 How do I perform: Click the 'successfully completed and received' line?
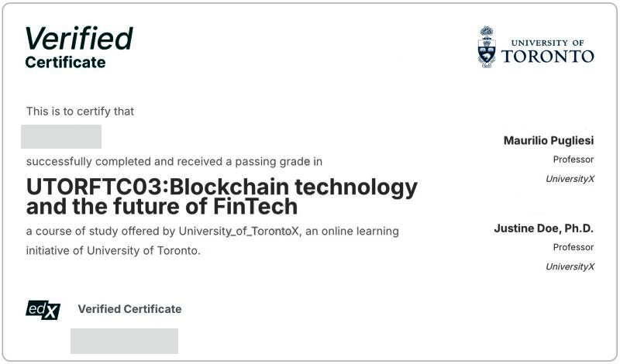(x=174, y=162)
